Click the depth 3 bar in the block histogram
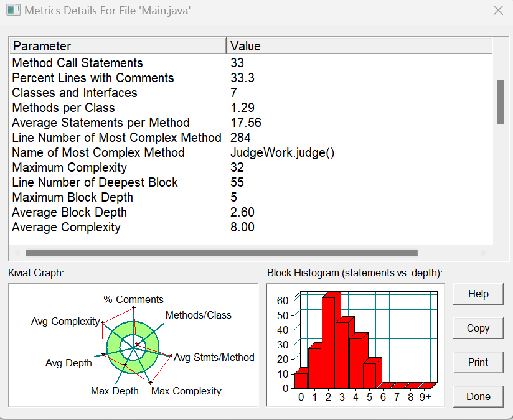Image resolution: width=513 pixels, height=420 pixels. pyautogui.click(x=342, y=355)
